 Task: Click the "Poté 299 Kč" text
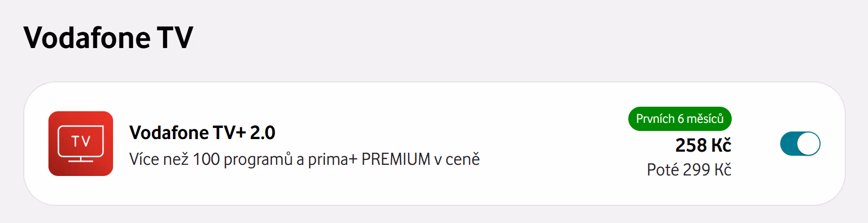tap(689, 169)
